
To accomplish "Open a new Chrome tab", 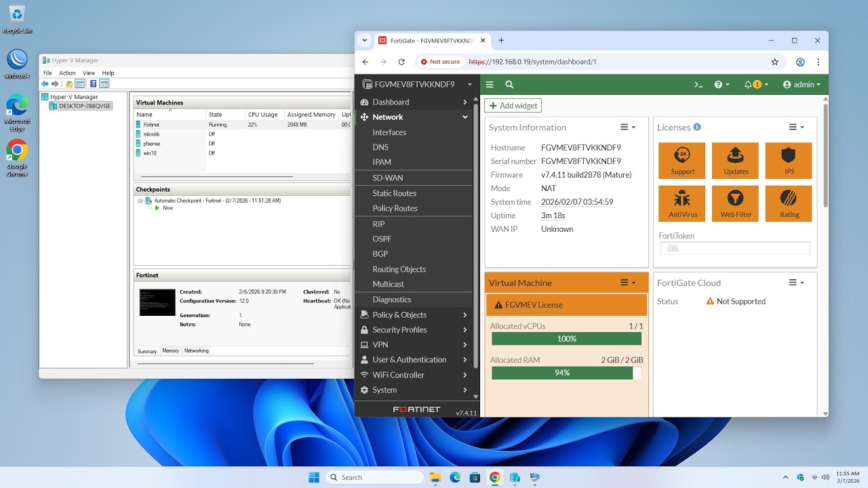I will tap(501, 41).
